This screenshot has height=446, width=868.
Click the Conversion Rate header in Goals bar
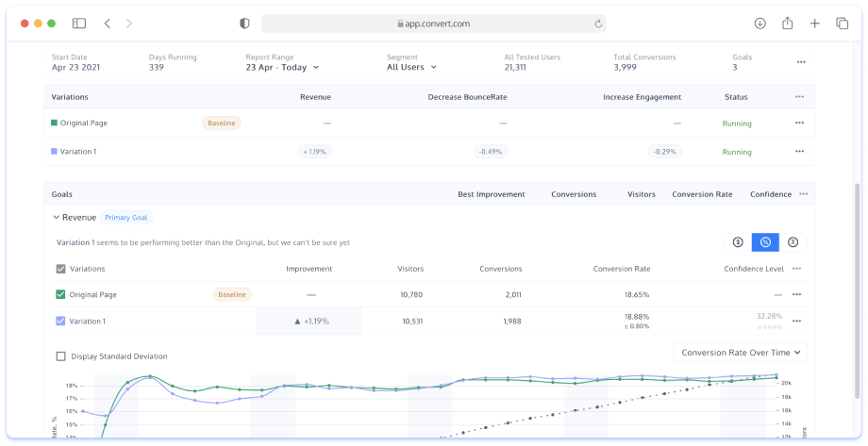pyautogui.click(x=702, y=194)
